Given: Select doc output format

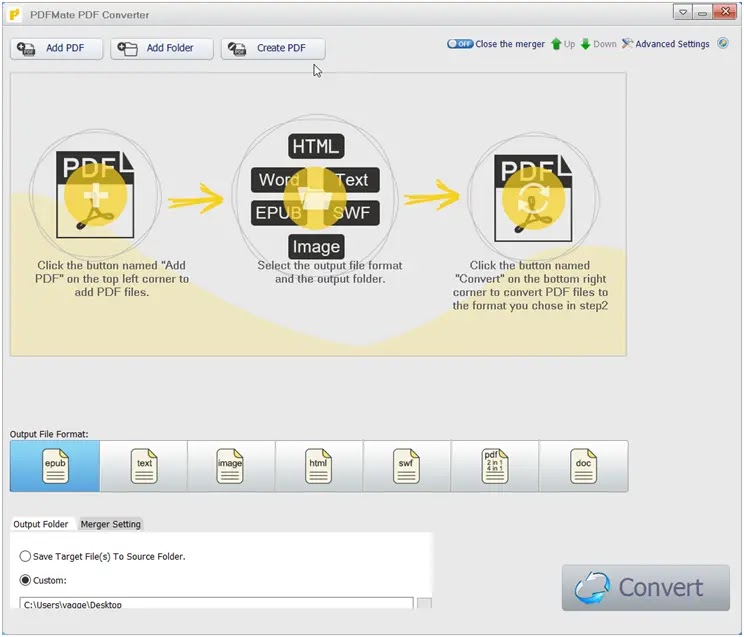Looking at the screenshot, I should click(583, 466).
